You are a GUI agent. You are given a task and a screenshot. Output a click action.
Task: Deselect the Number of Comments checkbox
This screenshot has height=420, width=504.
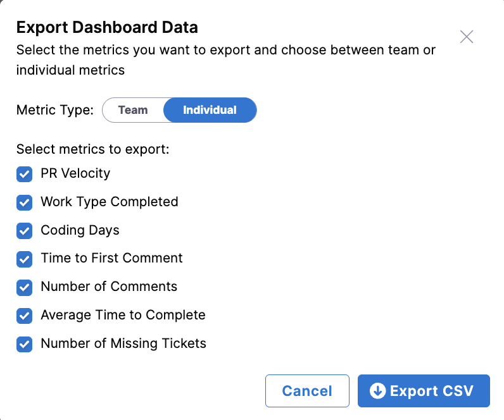[x=25, y=287]
